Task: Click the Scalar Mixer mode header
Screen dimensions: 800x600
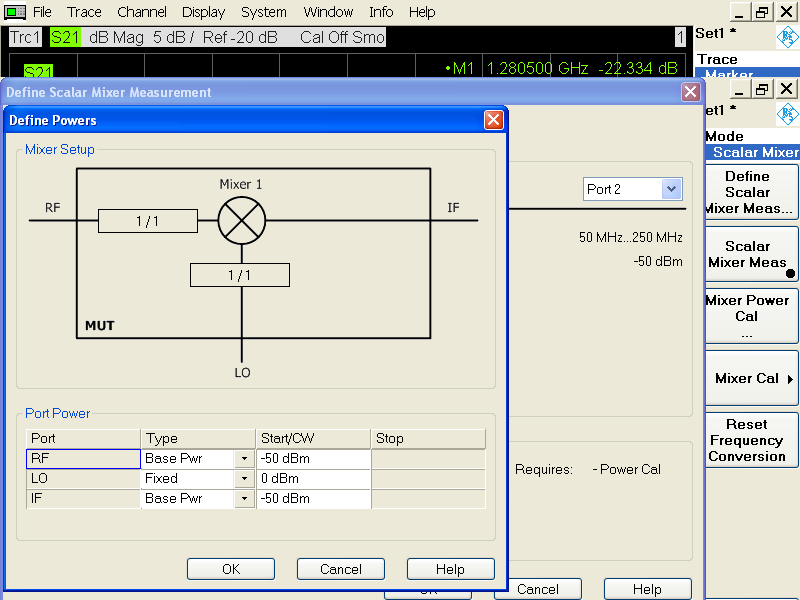Action: [x=752, y=152]
